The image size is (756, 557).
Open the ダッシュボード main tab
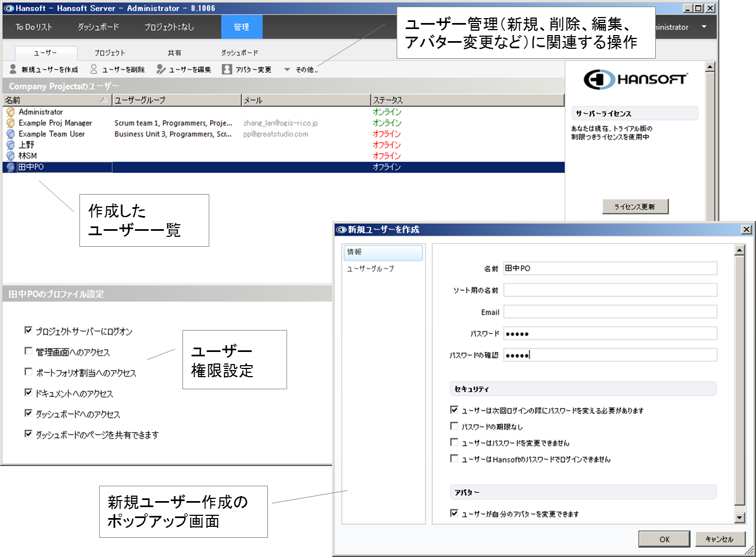[98, 27]
